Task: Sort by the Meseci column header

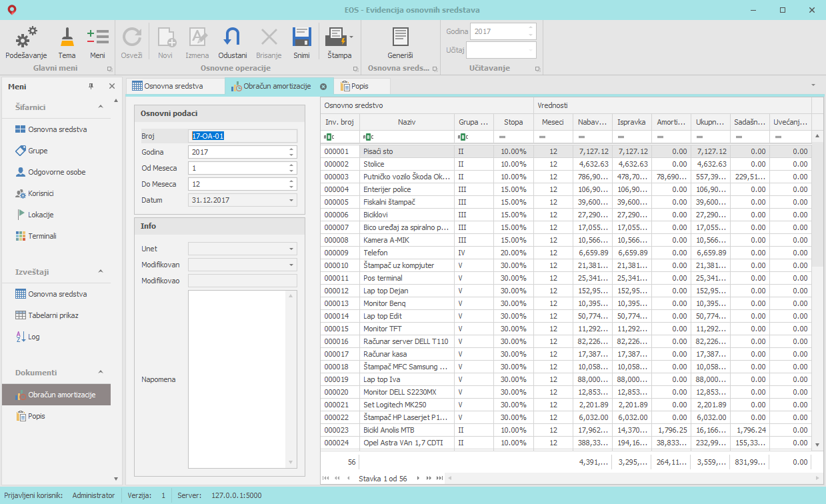Action: 553,122
